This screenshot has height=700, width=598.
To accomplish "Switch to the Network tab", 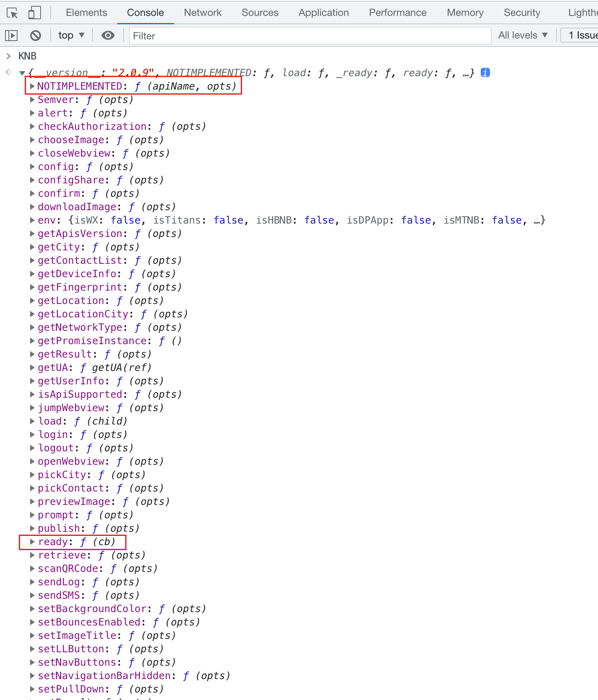I will (203, 13).
